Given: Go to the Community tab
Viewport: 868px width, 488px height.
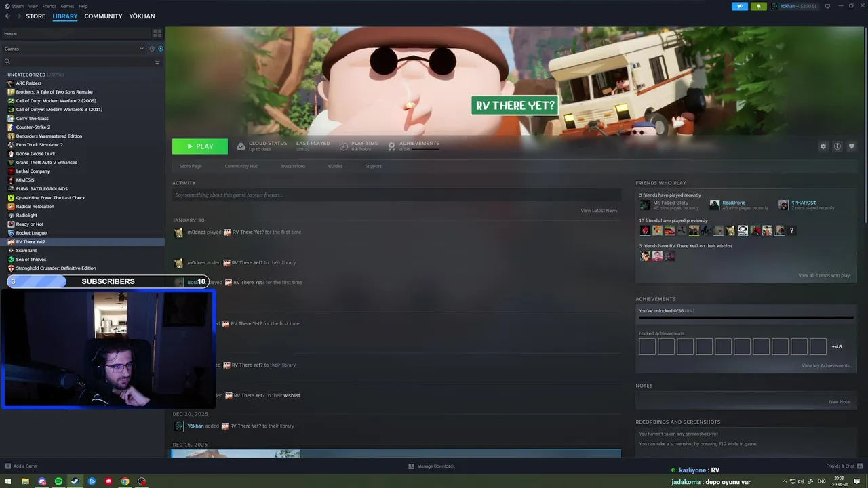Looking at the screenshot, I should click(103, 16).
